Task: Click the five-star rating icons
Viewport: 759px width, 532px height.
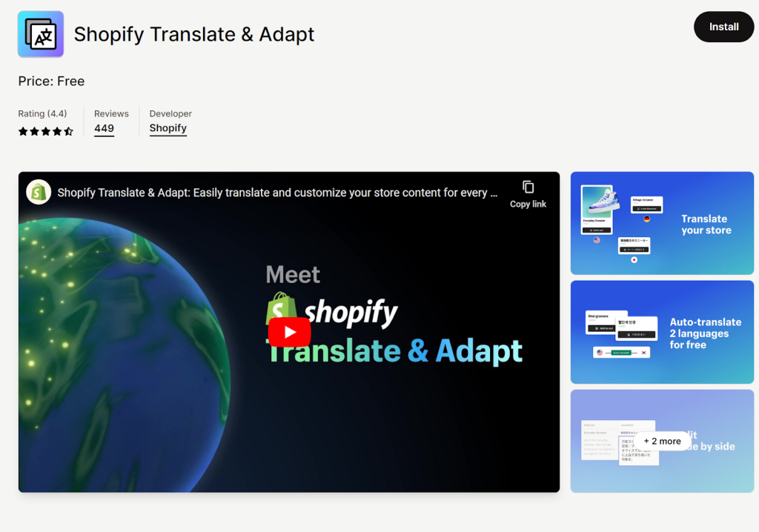Action: 46,131
